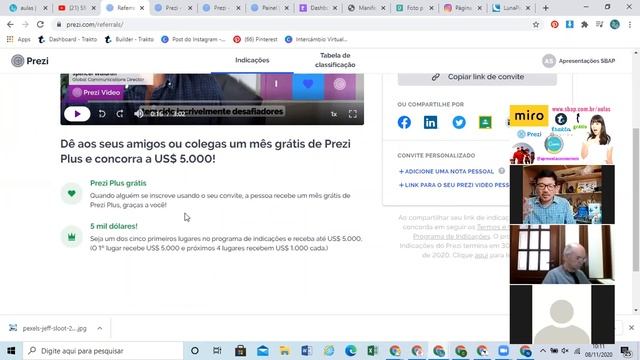Show hidden system tray icons
The image size is (640, 360).
[x=543, y=351]
